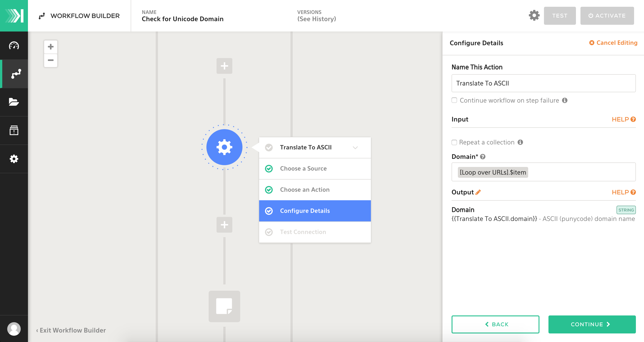The image size is (644, 342).
Task: Enable Continue workflow on step failure
Action: (x=454, y=100)
